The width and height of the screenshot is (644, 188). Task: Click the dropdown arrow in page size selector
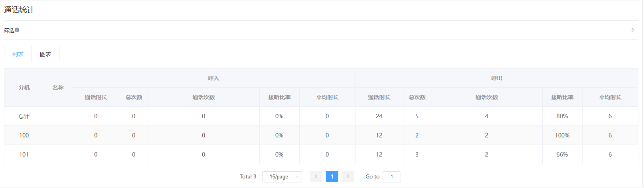297,176
